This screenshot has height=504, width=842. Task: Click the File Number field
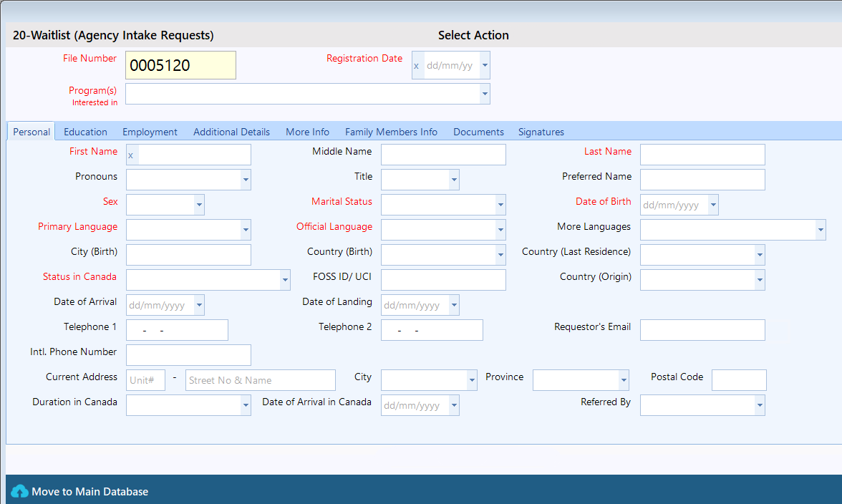coord(180,65)
